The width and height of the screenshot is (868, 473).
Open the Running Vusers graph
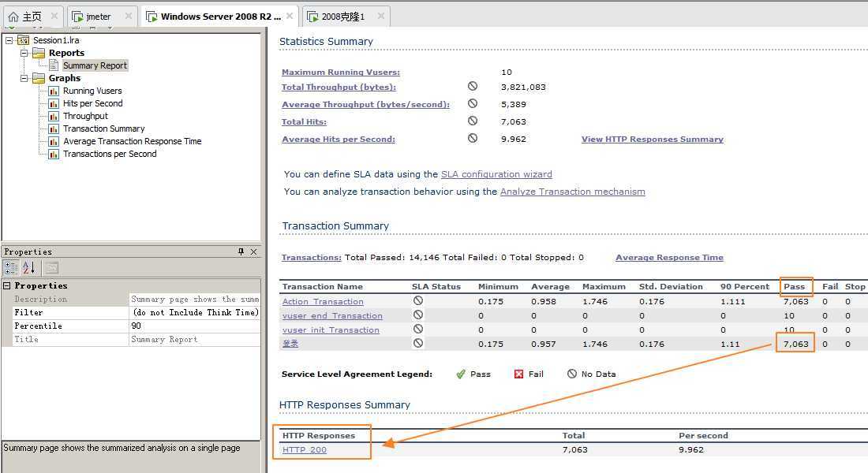(92, 91)
